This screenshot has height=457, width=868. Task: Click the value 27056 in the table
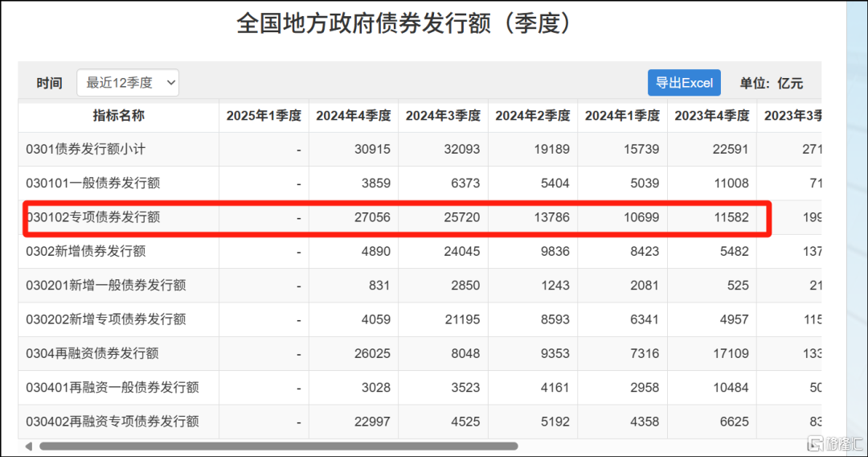[x=373, y=217]
